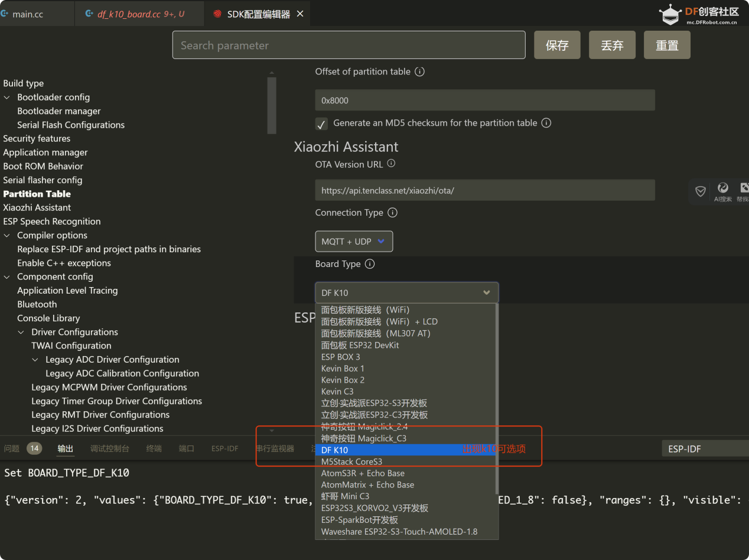
Task: Click the AI搜索 icon
Action: 722,189
